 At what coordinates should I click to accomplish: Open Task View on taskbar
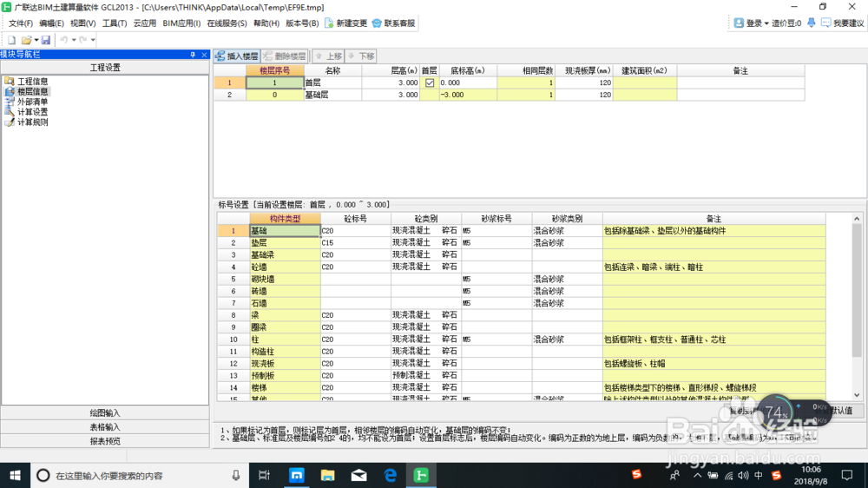(264, 475)
